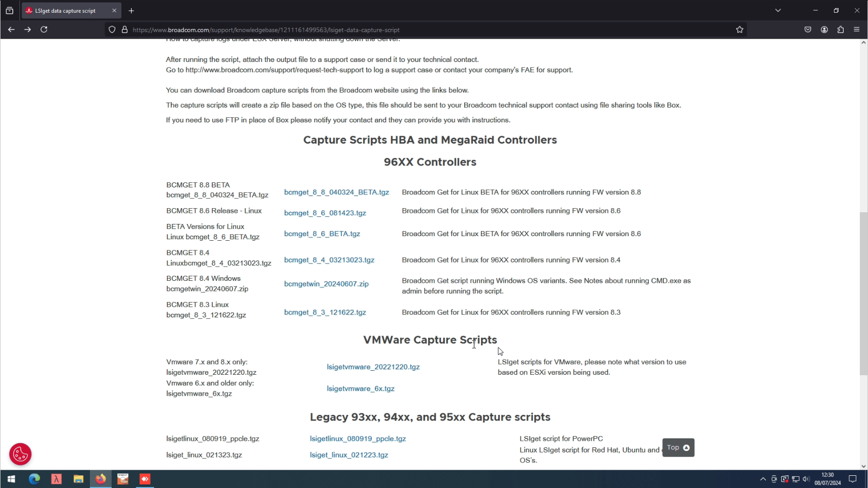The width and height of the screenshot is (868, 488).
Task: Download bcmgetwin_20240607.zip link
Action: pyautogui.click(x=326, y=284)
